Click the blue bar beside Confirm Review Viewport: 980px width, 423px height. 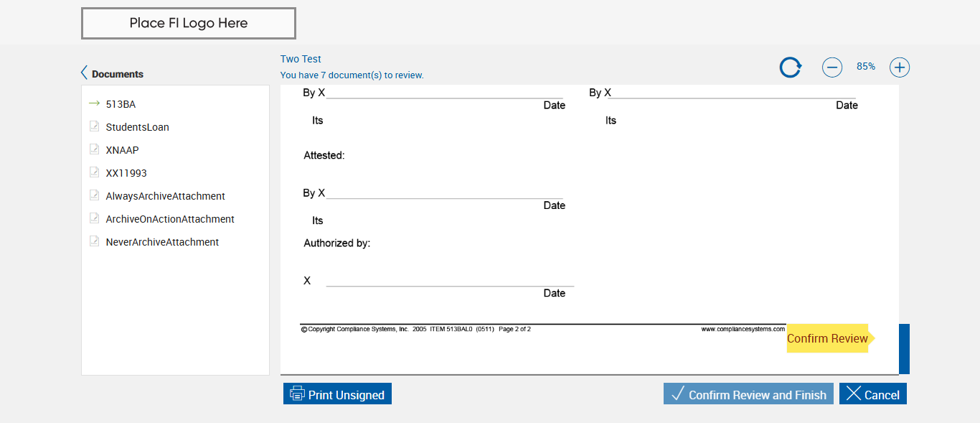[904, 349]
